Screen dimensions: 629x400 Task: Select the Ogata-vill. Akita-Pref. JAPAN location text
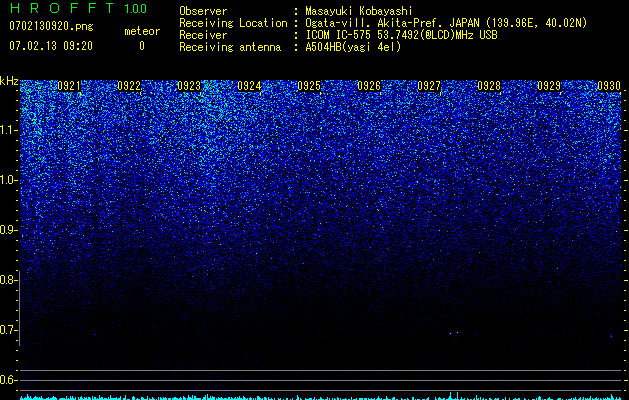[446, 23]
